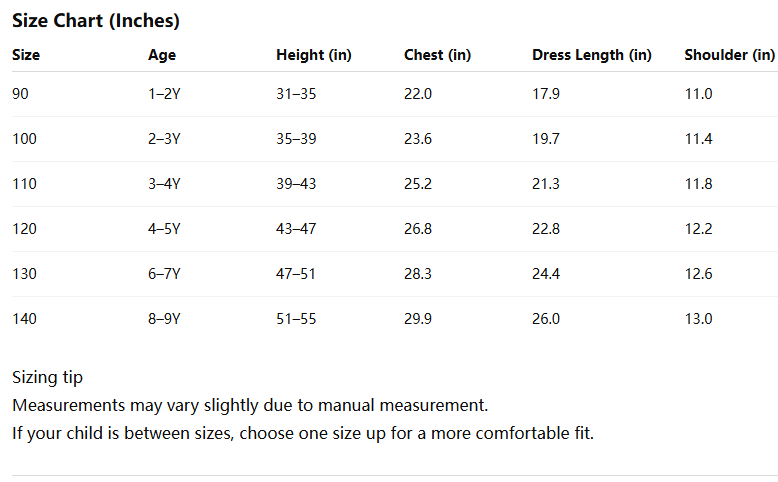Select the size 140 cell
Screen dimensions: 778x482
coord(24,319)
